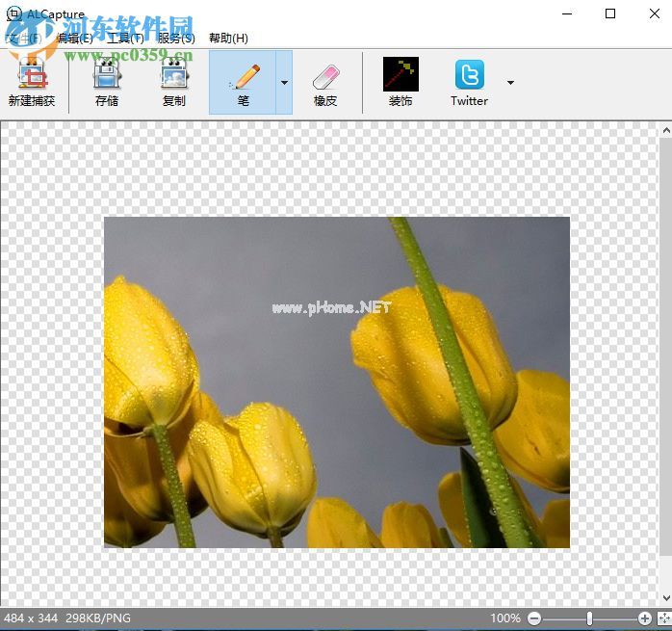Viewport: 672px width, 631px height.
Task: Click the 新建捕获 new capture icon
Action: pyautogui.click(x=32, y=82)
